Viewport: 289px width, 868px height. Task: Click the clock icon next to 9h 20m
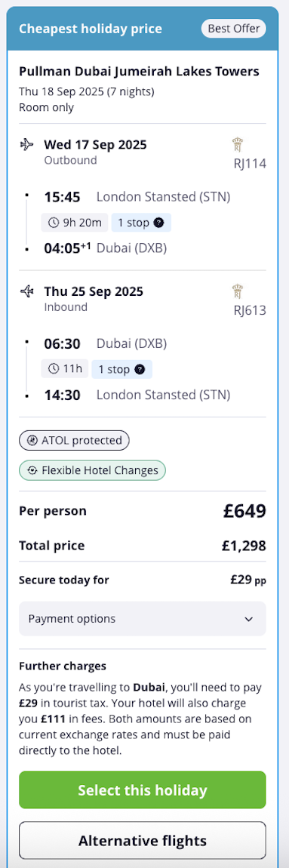[54, 223]
